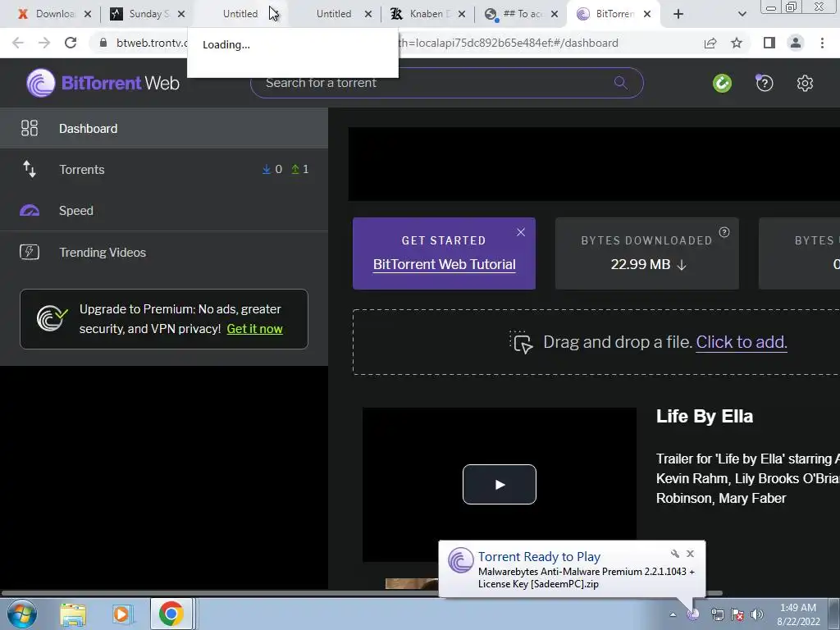Go forward with browser forward arrow
Viewport: 840px width, 630px height.
(x=44, y=43)
